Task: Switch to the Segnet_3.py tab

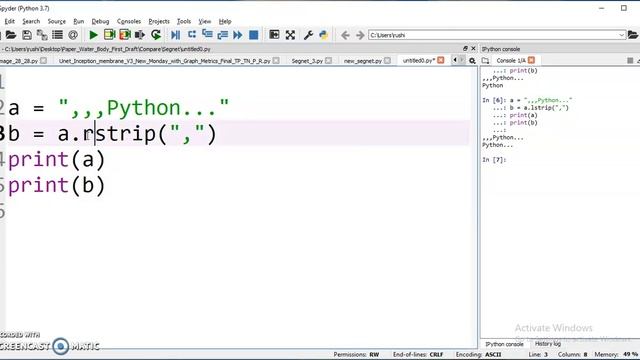Action: tap(307, 60)
